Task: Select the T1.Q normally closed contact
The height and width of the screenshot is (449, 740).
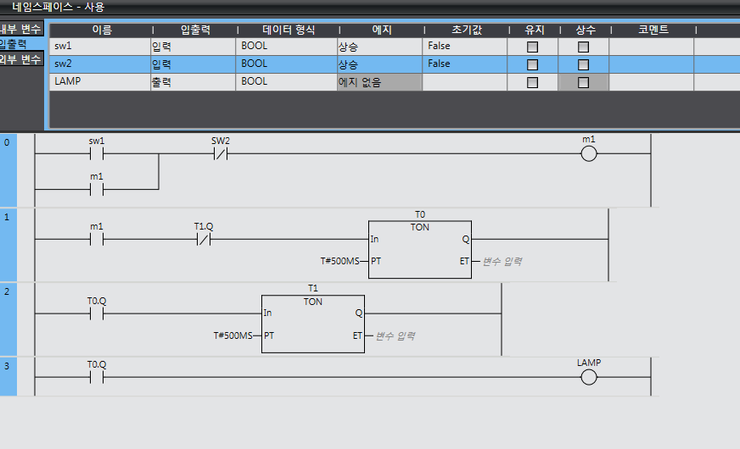Action: point(203,239)
